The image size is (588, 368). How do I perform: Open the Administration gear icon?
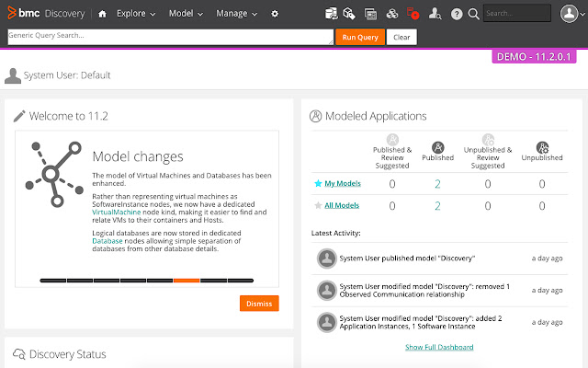[275, 14]
